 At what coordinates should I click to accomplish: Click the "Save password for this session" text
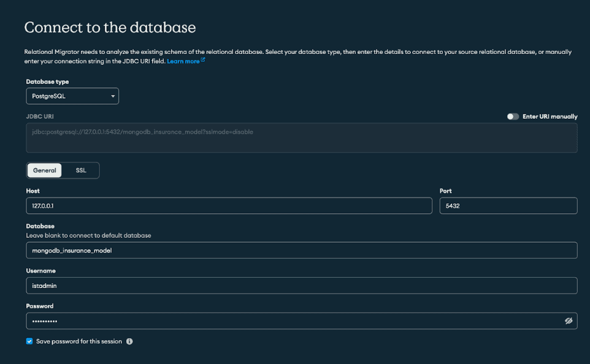(79, 341)
